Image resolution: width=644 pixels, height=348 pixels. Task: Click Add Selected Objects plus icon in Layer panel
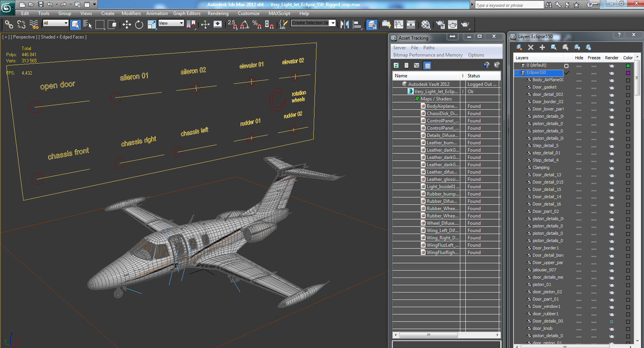coord(542,47)
